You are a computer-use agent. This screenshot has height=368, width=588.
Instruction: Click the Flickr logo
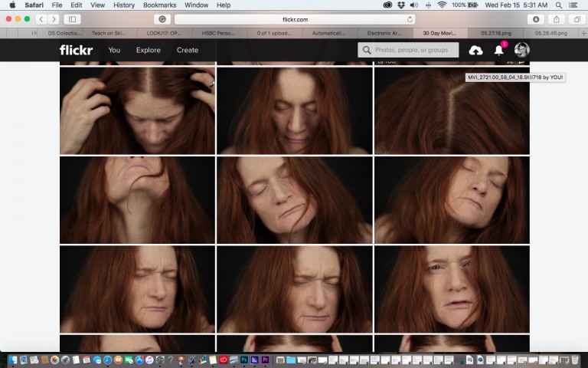(x=76, y=50)
